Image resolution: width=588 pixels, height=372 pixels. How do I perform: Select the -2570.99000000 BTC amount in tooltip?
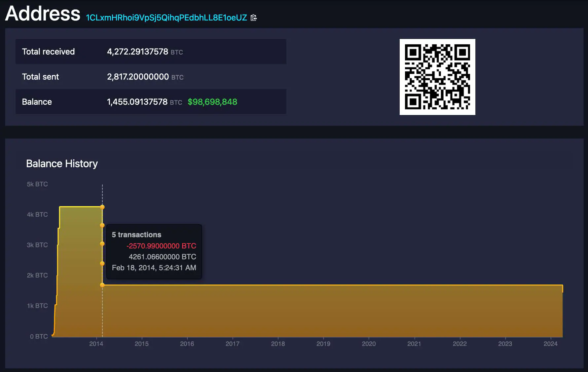(x=161, y=246)
